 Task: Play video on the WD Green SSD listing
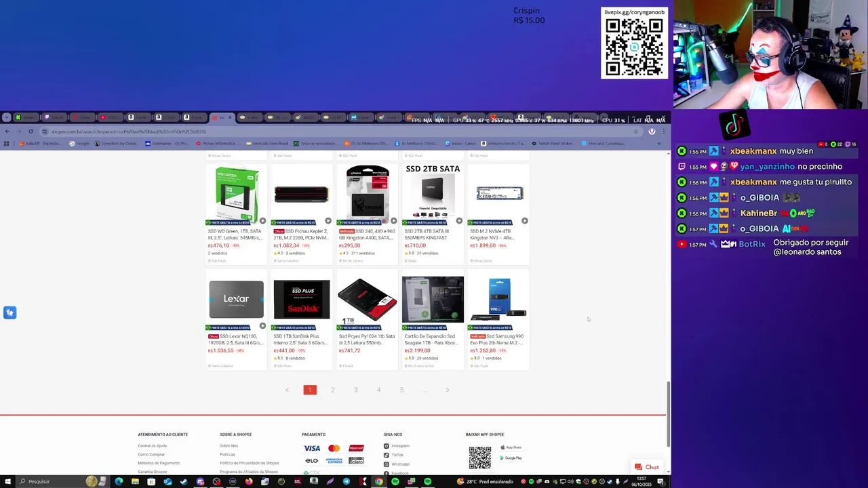(262, 221)
